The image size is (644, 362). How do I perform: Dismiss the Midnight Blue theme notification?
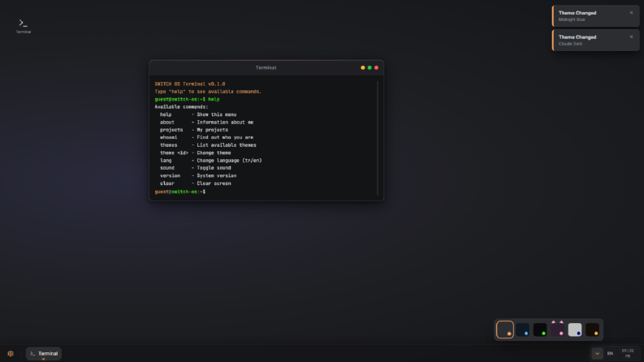[631, 13]
